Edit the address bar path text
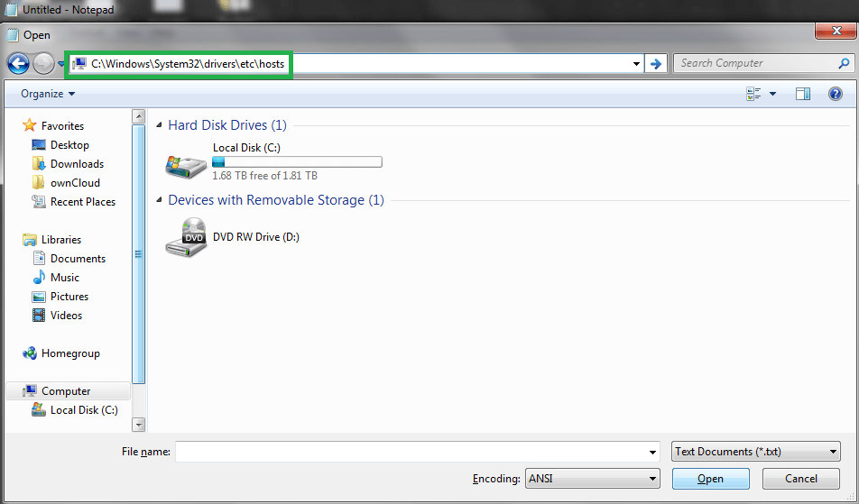The width and height of the screenshot is (859, 504). pos(188,64)
